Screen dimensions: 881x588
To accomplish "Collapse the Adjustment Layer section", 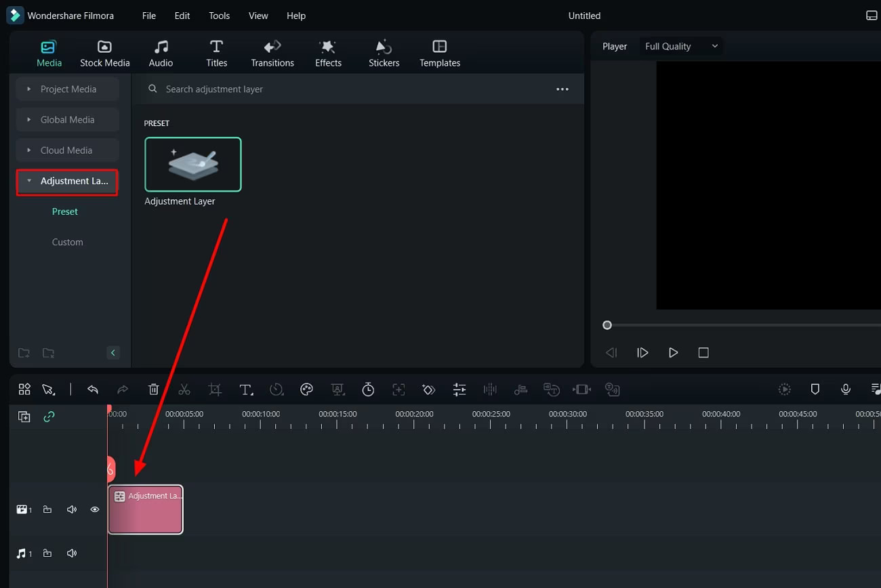I will click(67, 182).
